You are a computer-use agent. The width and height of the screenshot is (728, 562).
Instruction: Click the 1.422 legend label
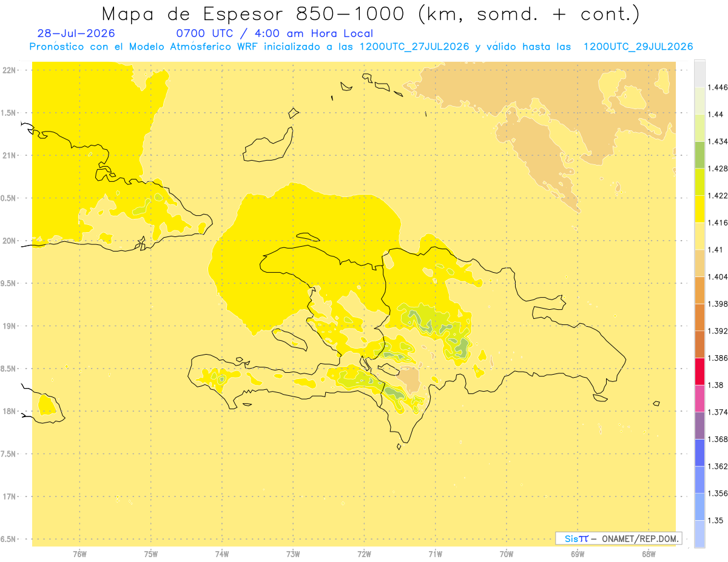click(x=718, y=195)
